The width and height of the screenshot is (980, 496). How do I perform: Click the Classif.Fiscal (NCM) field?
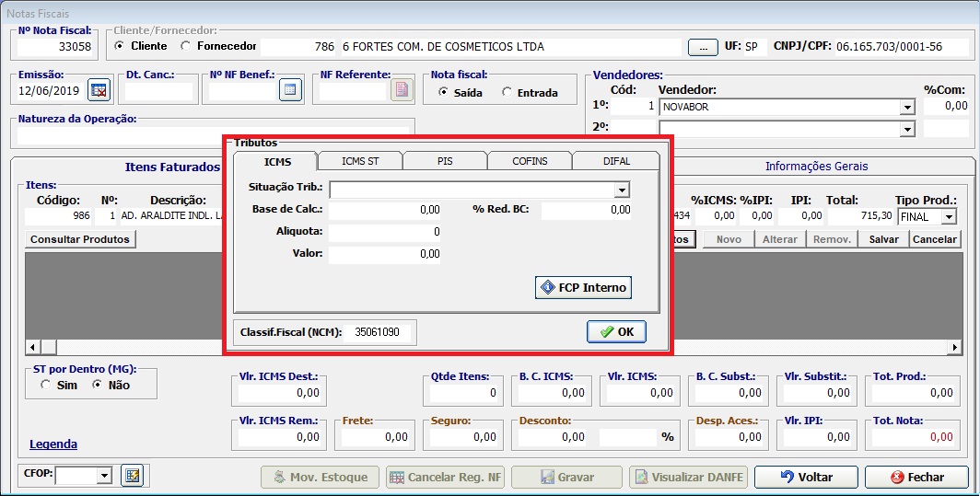(379, 332)
